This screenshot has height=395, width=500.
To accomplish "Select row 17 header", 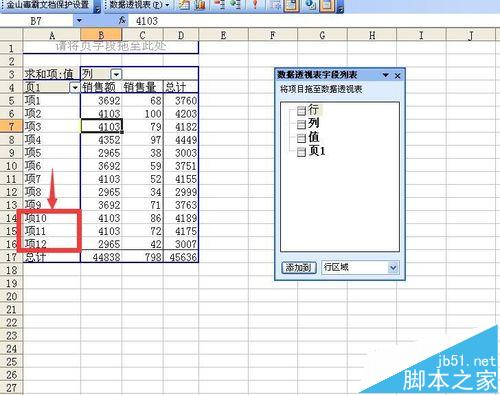I will (11, 257).
